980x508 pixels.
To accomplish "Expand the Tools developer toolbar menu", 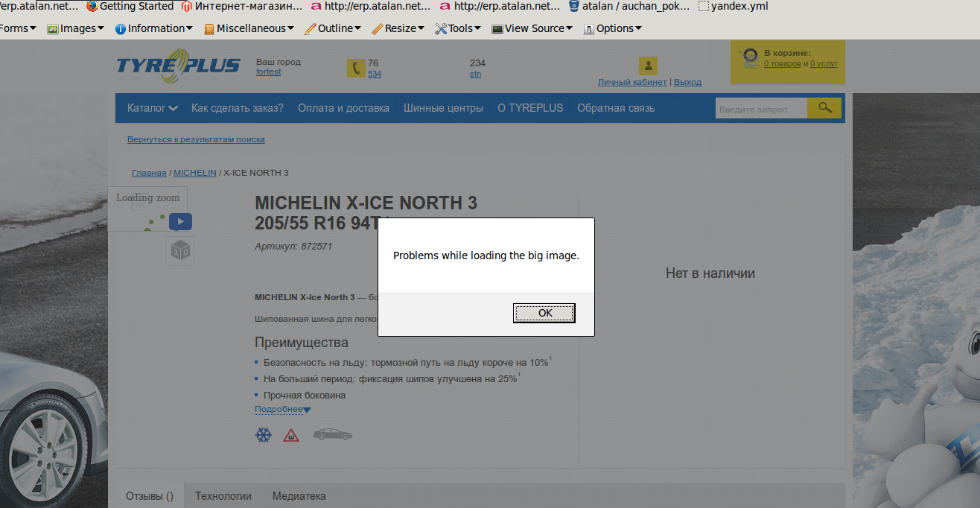I will pos(459,28).
